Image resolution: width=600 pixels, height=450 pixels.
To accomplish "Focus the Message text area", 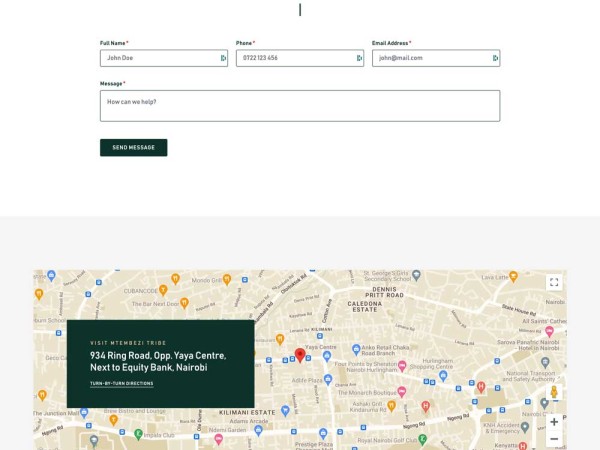I will pos(300,106).
